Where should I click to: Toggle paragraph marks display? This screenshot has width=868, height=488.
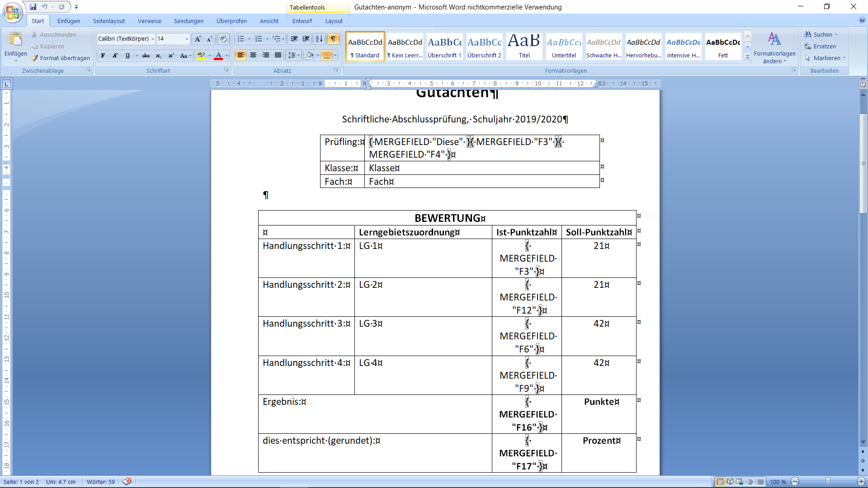[333, 39]
